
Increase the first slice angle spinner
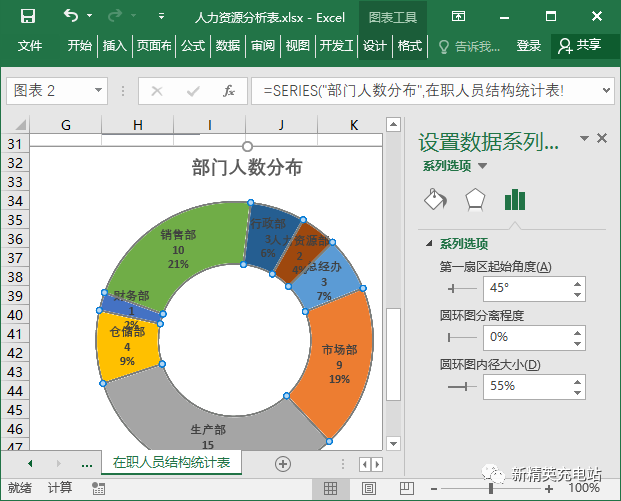pyautogui.click(x=577, y=284)
